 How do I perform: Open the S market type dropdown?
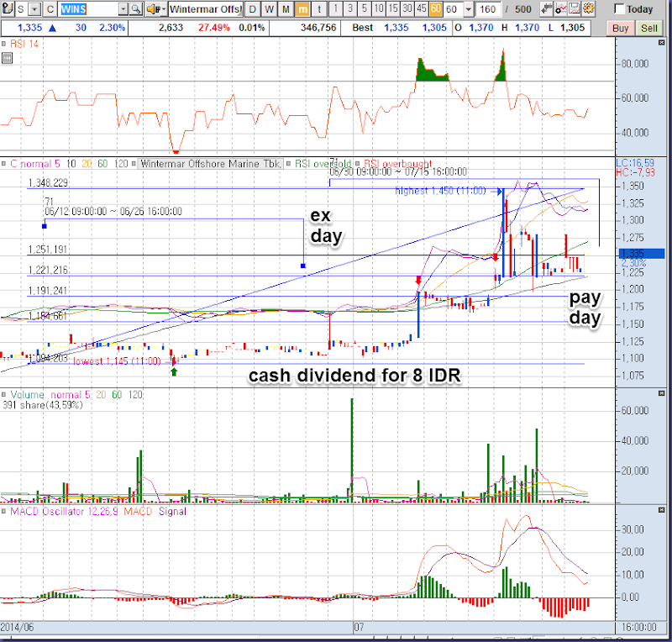click(x=34, y=9)
